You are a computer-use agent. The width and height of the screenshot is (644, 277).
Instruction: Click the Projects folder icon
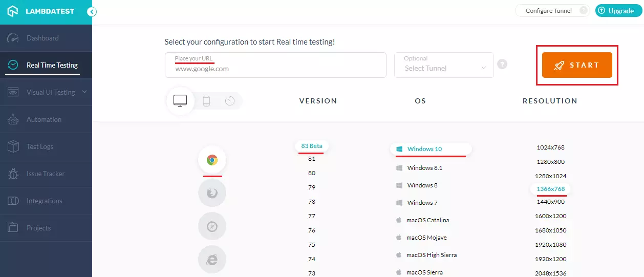13,228
